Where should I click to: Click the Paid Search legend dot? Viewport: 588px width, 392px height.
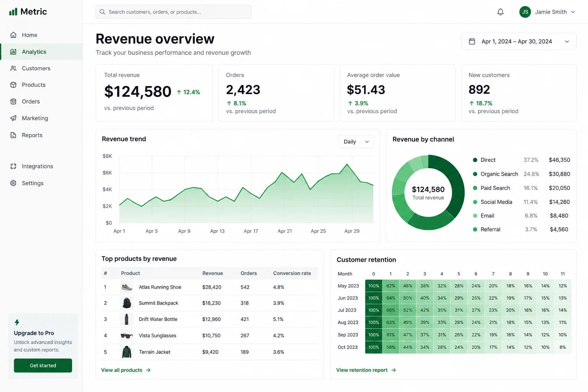click(x=475, y=188)
